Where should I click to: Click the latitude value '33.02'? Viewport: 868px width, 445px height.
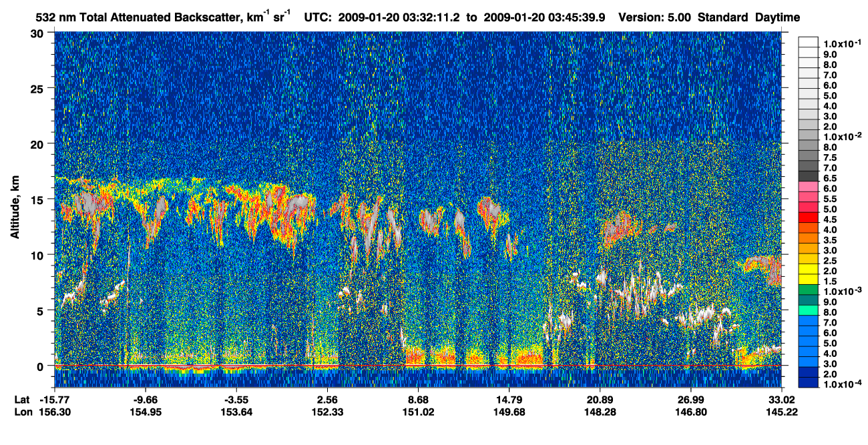[782, 399]
